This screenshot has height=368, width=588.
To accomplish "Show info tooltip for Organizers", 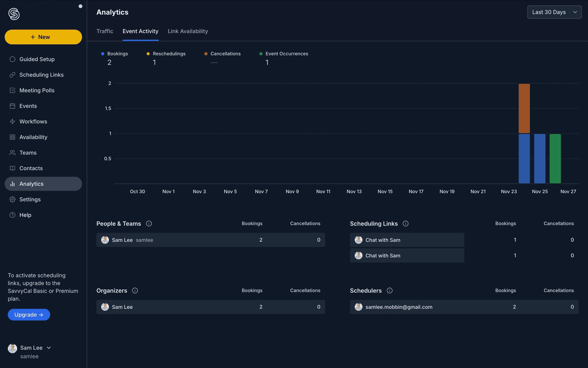I will (135, 290).
